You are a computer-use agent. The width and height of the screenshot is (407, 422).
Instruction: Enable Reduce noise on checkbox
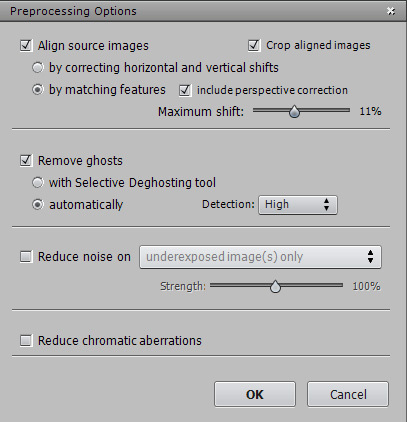click(26, 257)
